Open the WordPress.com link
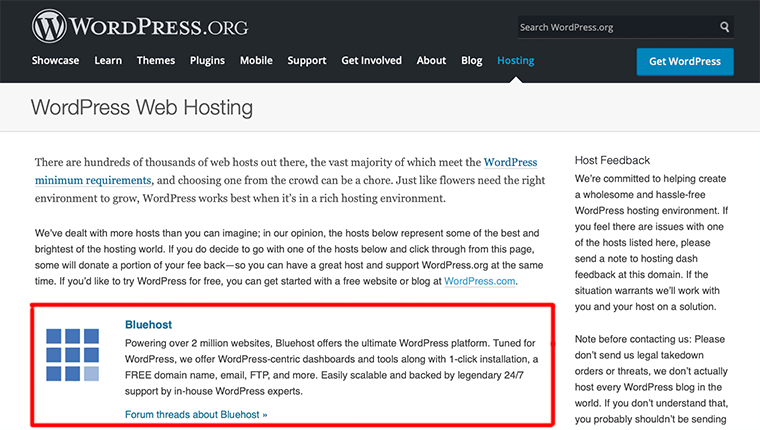 click(x=479, y=281)
